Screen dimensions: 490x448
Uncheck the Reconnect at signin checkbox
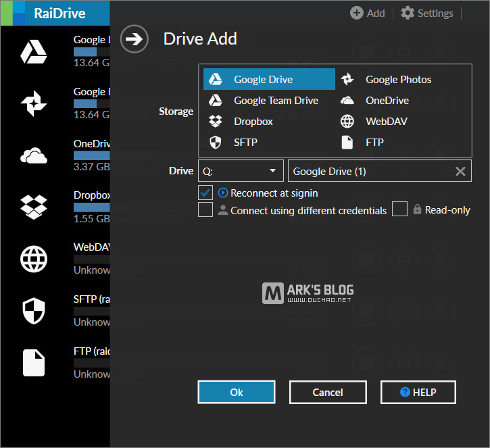205,193
